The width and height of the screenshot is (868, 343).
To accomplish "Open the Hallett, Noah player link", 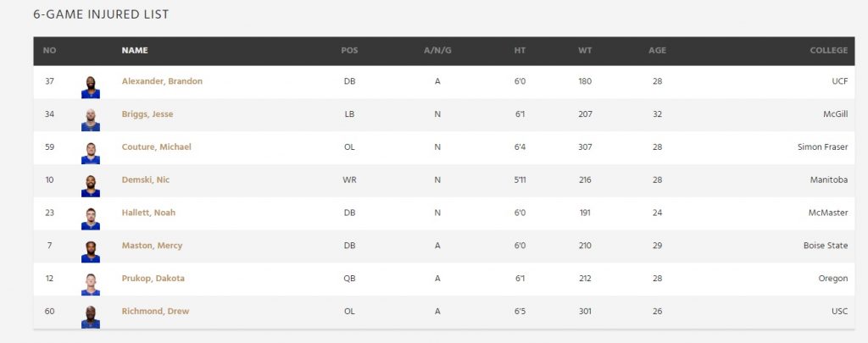I will click(148, 213).
